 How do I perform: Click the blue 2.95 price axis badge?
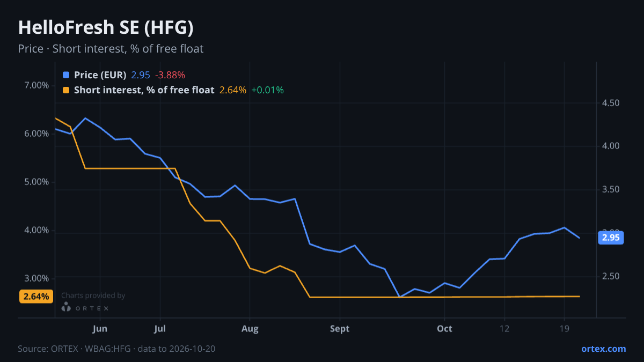click(x=611, y=238)
